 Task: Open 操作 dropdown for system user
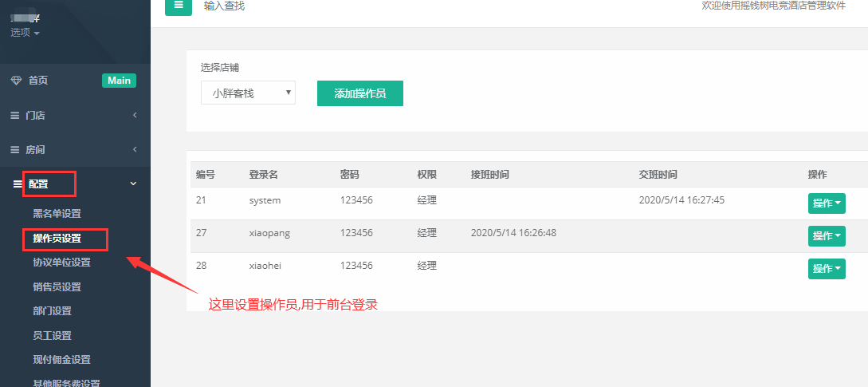827,203
